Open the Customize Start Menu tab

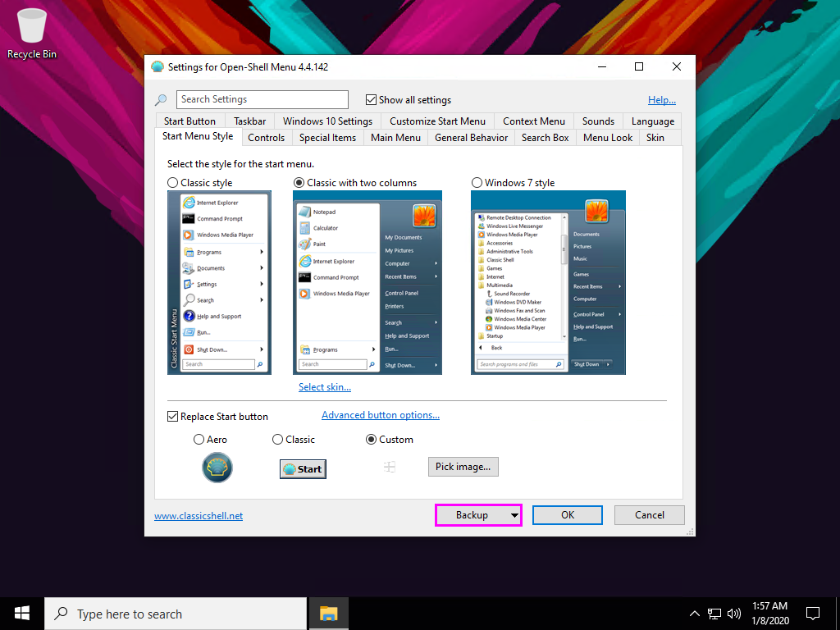[x=437, y=121]
